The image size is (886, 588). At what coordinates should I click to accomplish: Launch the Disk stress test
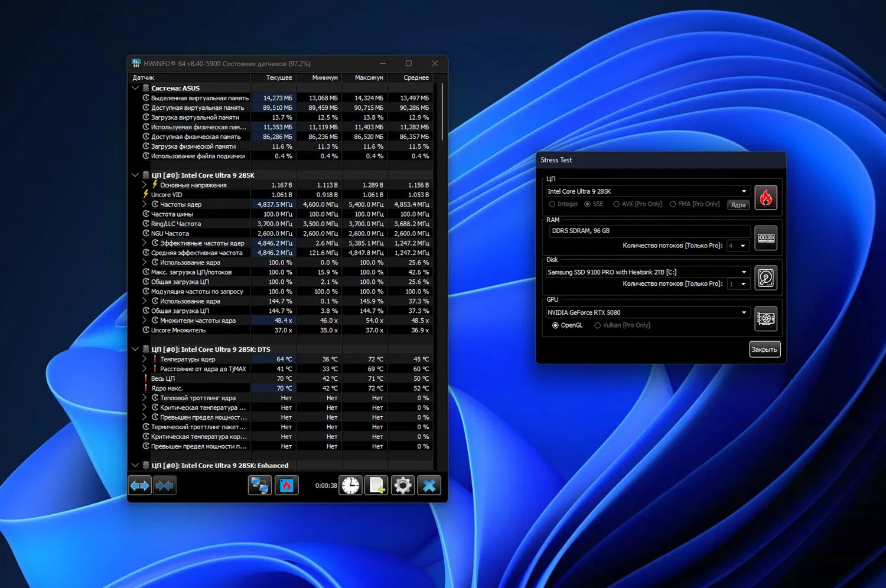(766, 278)
